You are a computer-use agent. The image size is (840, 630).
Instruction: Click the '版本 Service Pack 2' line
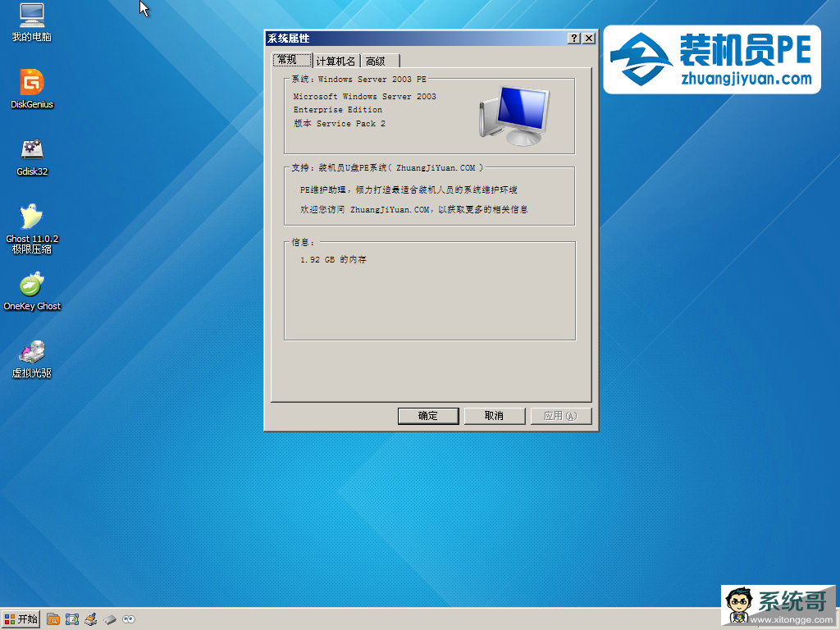click(339, 123)
